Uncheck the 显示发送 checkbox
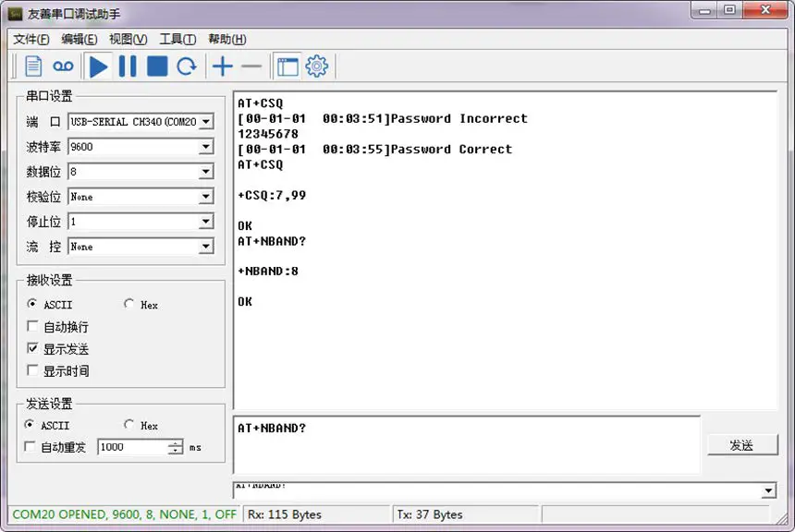Image resolution: width=795 pixels, height=532 pixels. click(31, 349)
